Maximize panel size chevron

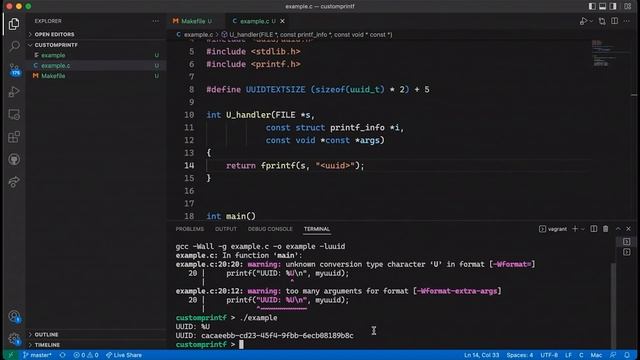coord(618,229)
